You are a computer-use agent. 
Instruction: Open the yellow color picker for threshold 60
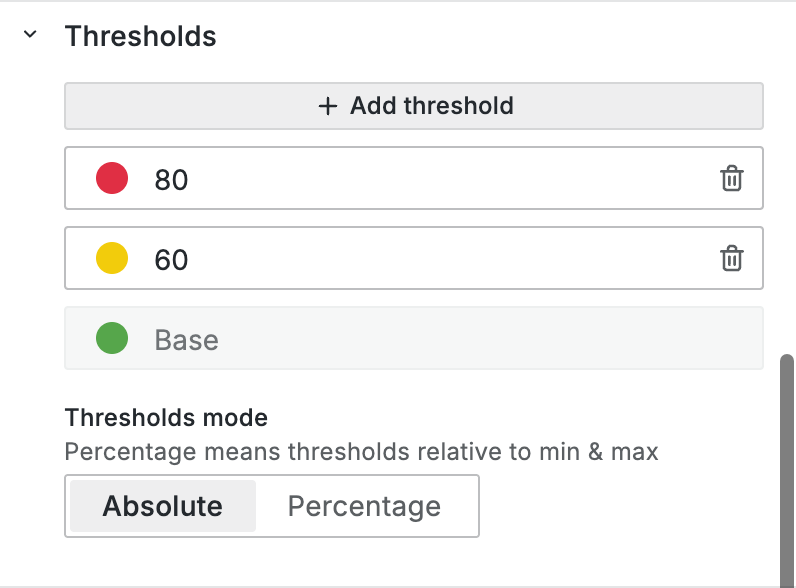112,259
